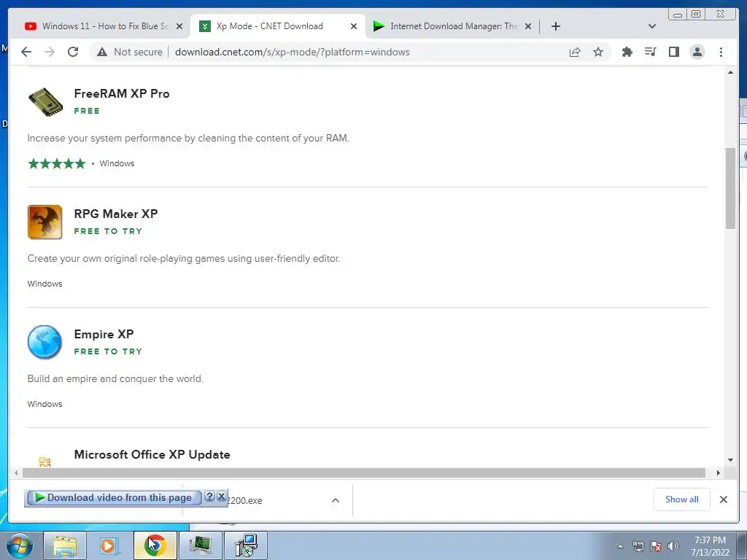The image size is (747, 560).
Task: Open Chrome's three-dot menu
Action: 721,52
